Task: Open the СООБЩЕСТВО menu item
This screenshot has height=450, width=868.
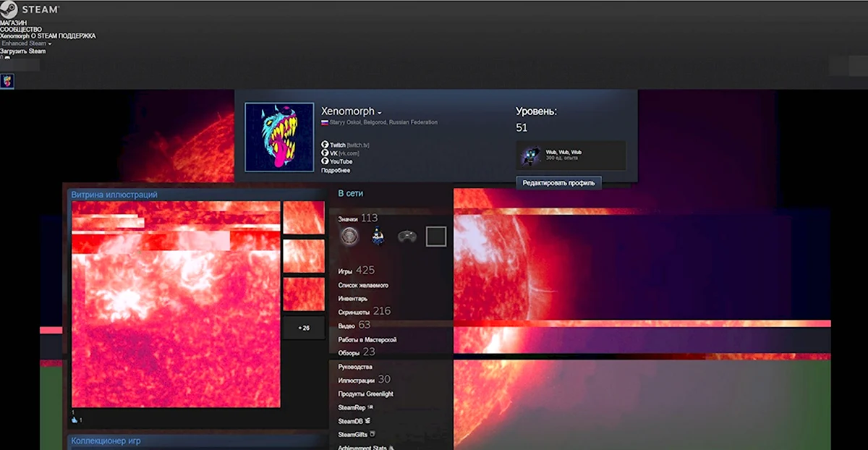Action: click(21, 30)
